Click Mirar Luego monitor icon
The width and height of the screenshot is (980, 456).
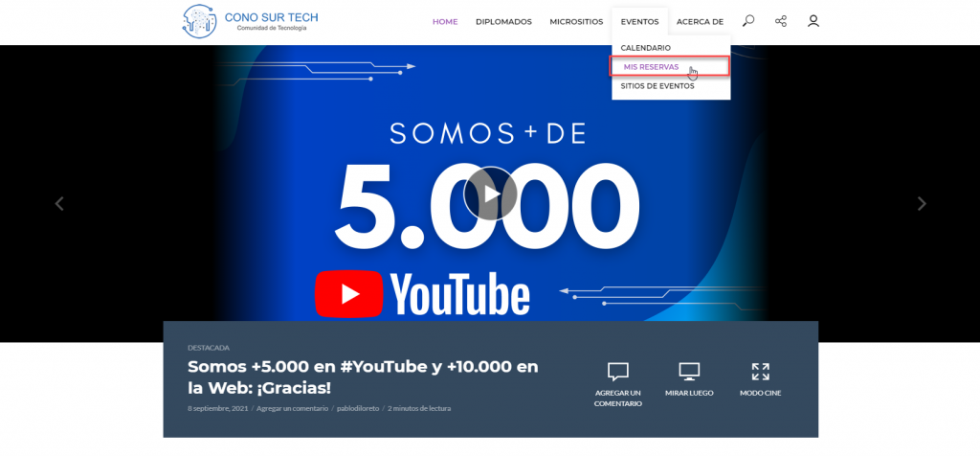pyautogui.click(x=689, y=372)
